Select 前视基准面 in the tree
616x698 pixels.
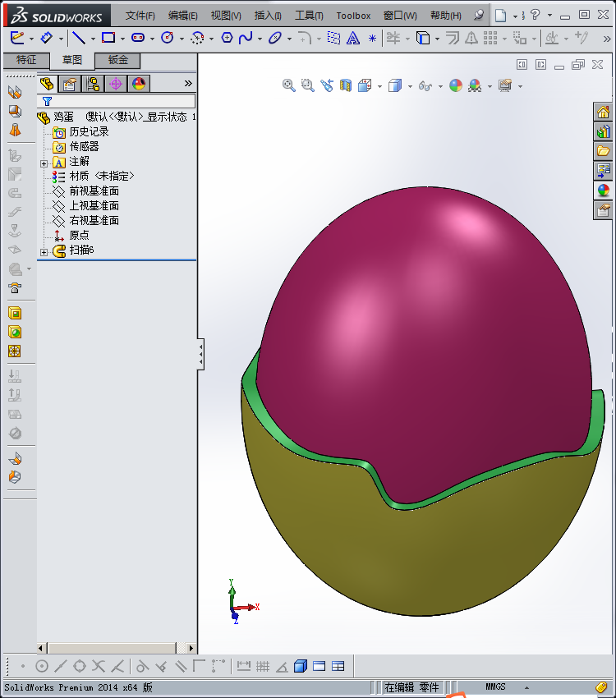(94, 191)
